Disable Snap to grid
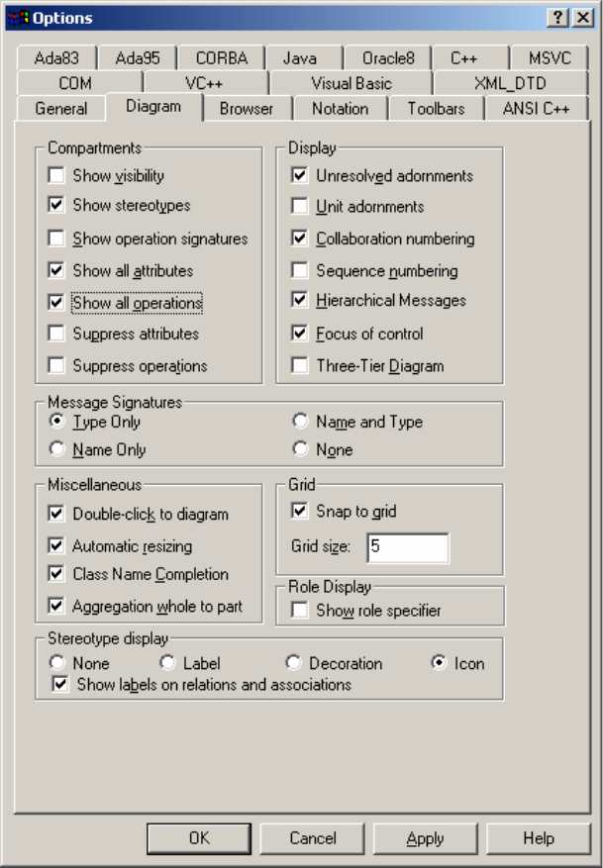 (300, 512)
